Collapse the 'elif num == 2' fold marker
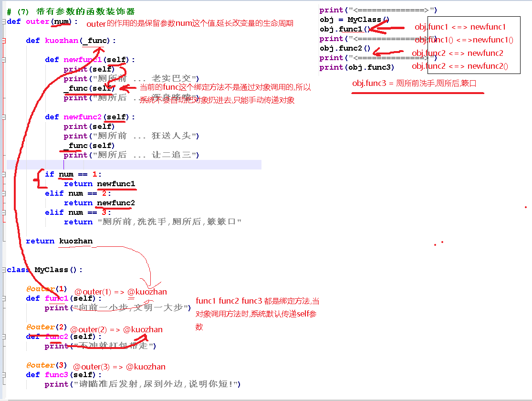The width and height of the screenshot is (532, 401). click(x=4, y=193)
